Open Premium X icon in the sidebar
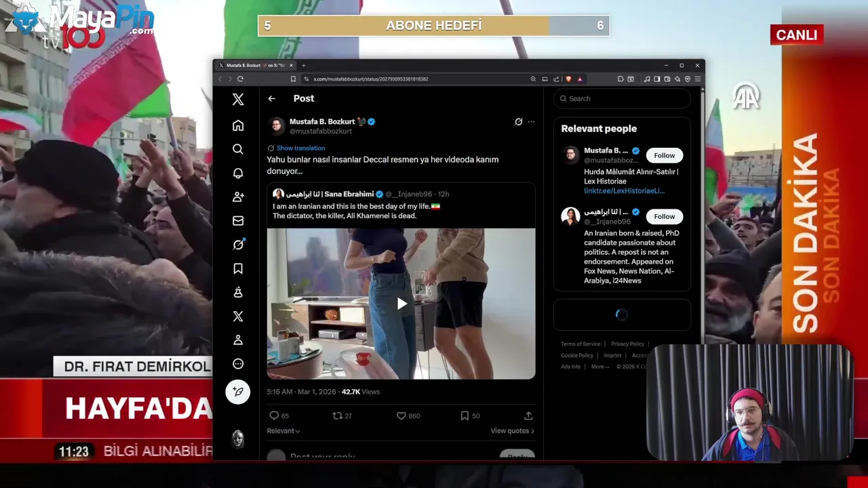 [x=238, y=316]
